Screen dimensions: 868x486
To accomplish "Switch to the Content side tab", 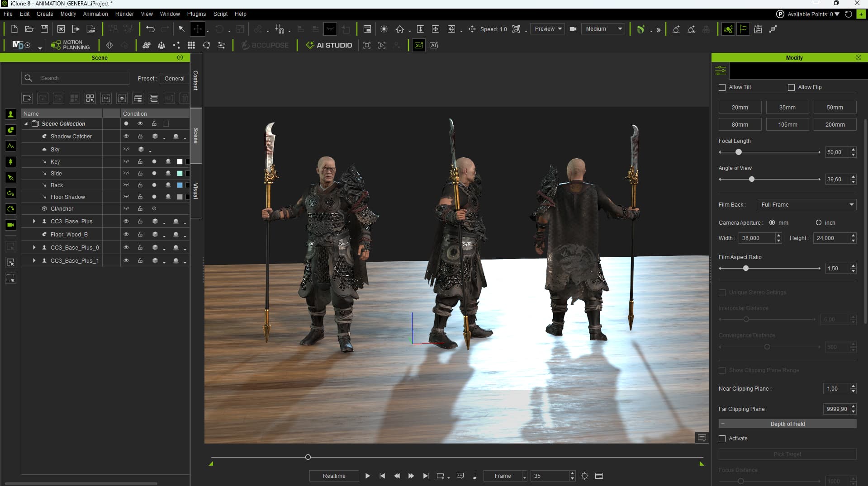I will (x=196, y=80).
